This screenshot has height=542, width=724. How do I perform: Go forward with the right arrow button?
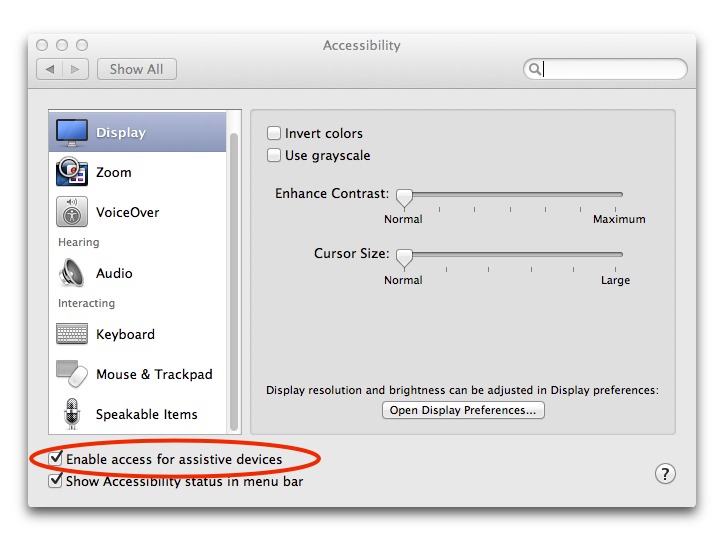click(x=75, y=69)
